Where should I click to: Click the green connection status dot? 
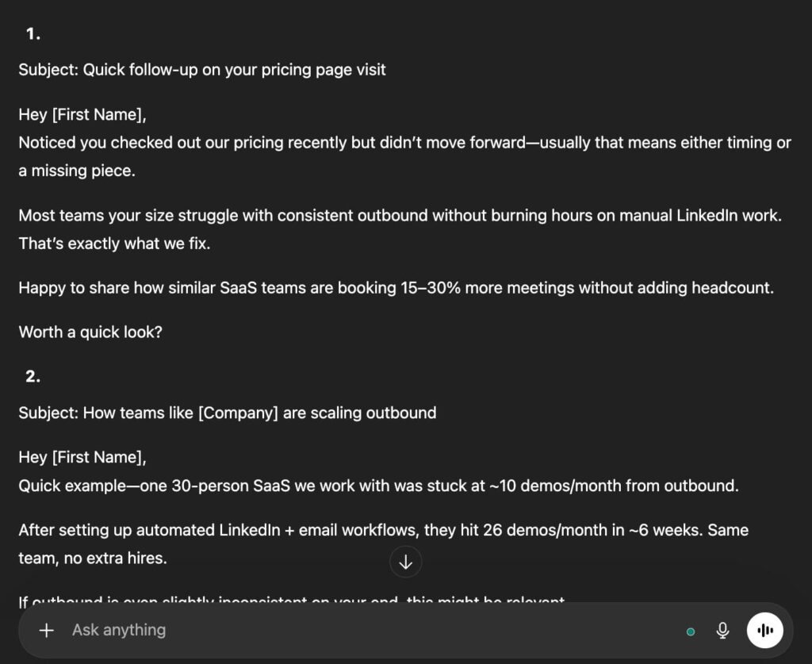pyautogui.click(x=690, y=631)
